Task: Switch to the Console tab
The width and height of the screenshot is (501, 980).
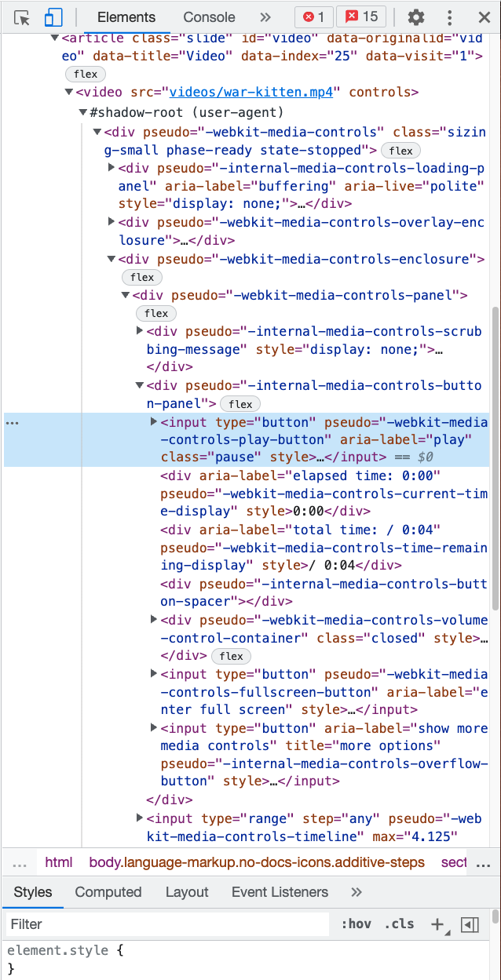Action: (209, 17)
